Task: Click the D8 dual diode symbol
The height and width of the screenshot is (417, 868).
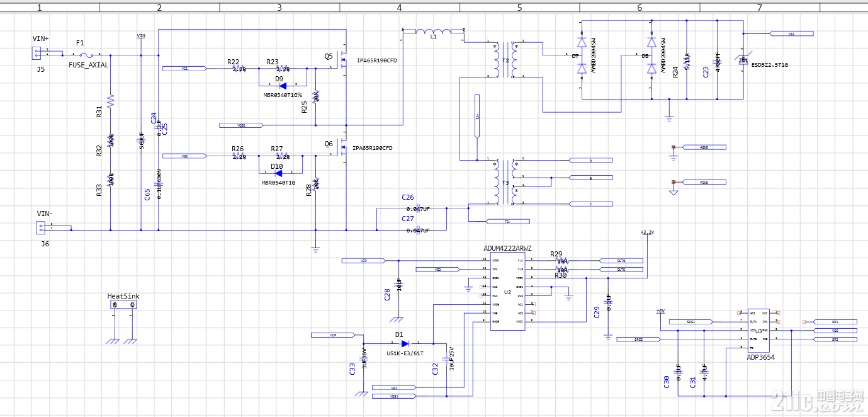Action: [651, 55]
